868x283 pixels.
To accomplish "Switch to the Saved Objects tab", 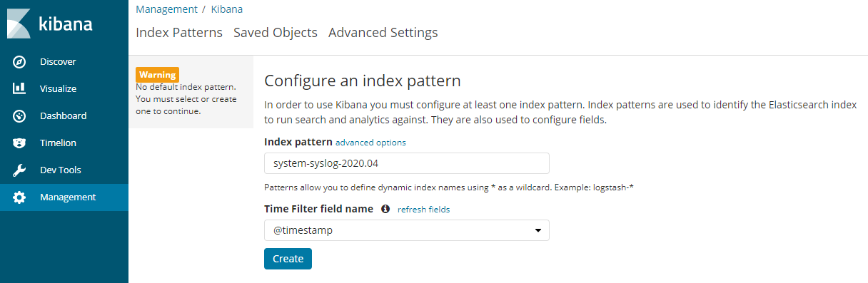I will click(276, 33).
